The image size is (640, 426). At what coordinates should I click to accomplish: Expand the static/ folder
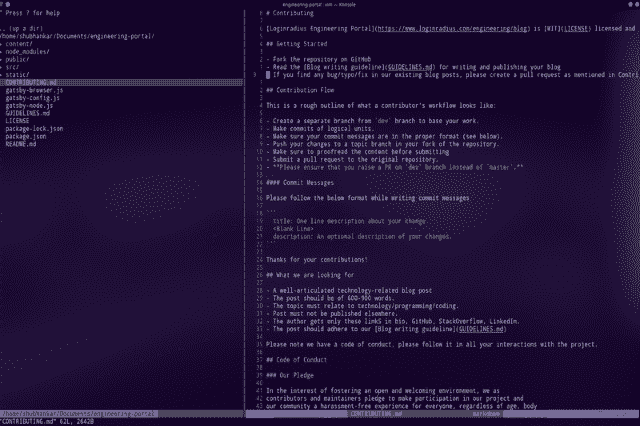pyautogui.click(x=17, y=75)
